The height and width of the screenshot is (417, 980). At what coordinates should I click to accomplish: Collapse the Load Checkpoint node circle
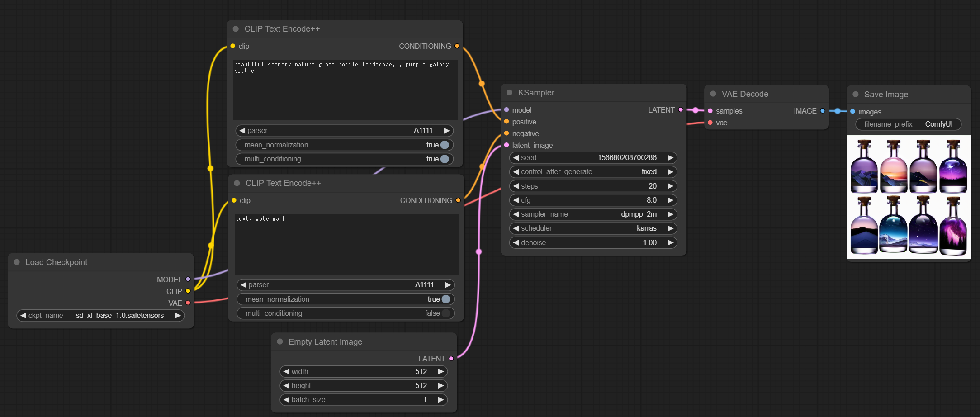[x=17, y=262]
